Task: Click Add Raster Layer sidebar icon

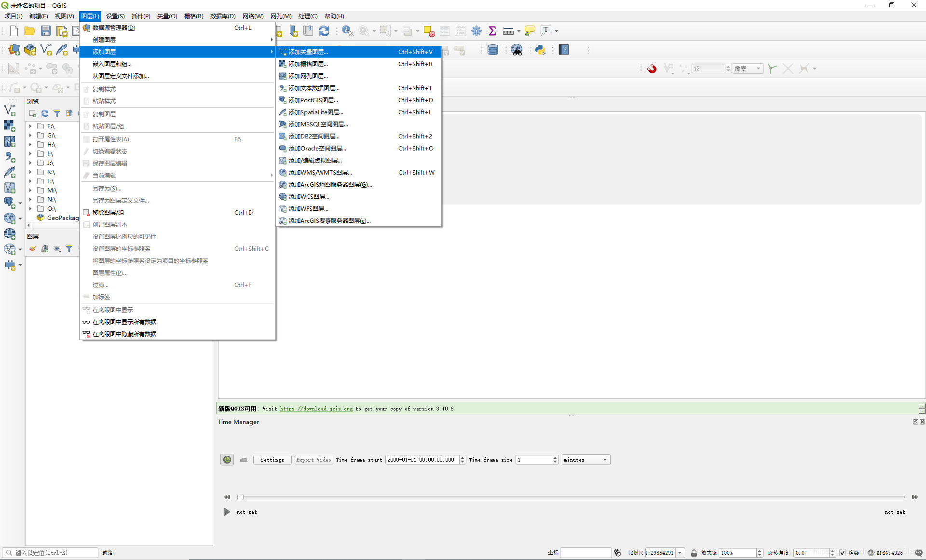Action: coord(10,126)
